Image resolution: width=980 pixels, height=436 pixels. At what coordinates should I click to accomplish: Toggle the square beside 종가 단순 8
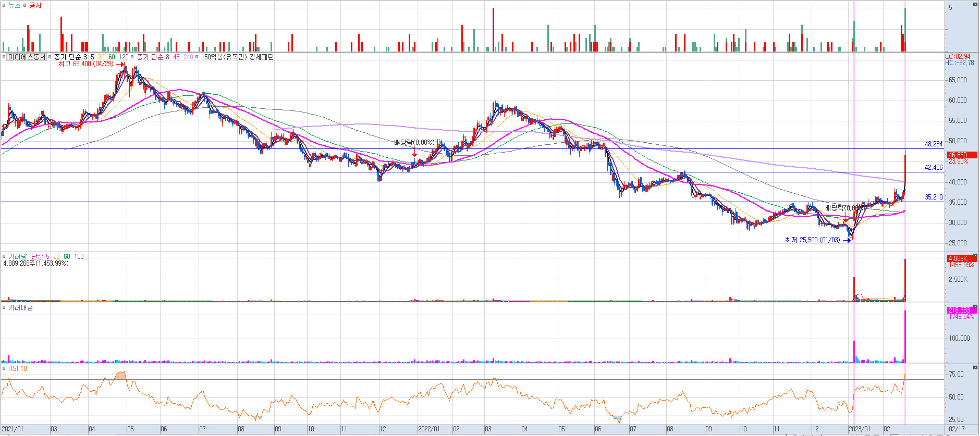[x=133, y=57]
